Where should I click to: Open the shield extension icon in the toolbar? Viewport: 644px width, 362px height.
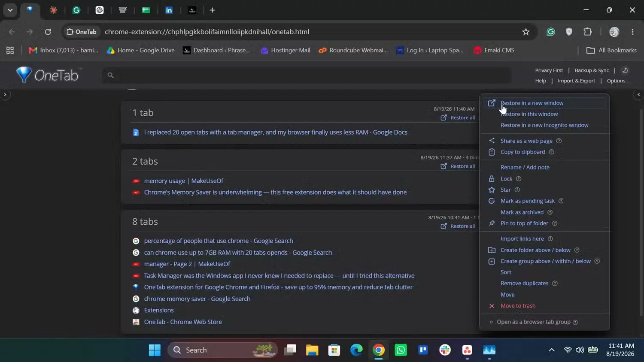pos(569,32)
